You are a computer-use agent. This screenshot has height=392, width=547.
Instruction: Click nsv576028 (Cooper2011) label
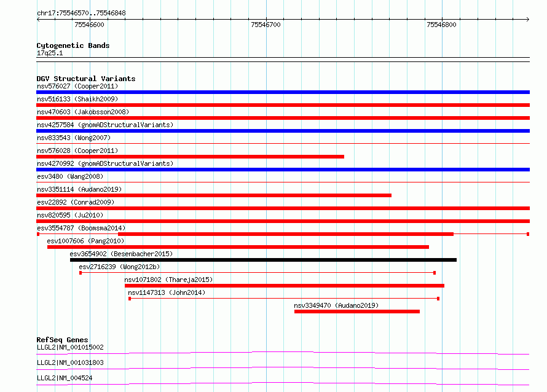[77, 151]
